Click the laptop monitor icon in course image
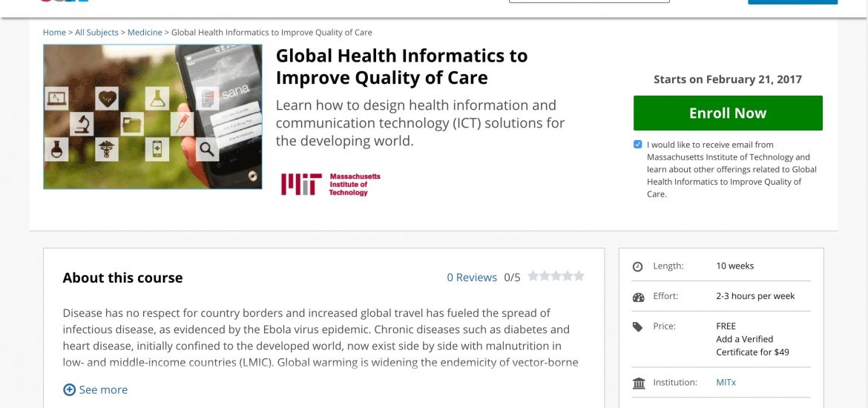Screen dimensions: 868x408 (x=56, y=99)
